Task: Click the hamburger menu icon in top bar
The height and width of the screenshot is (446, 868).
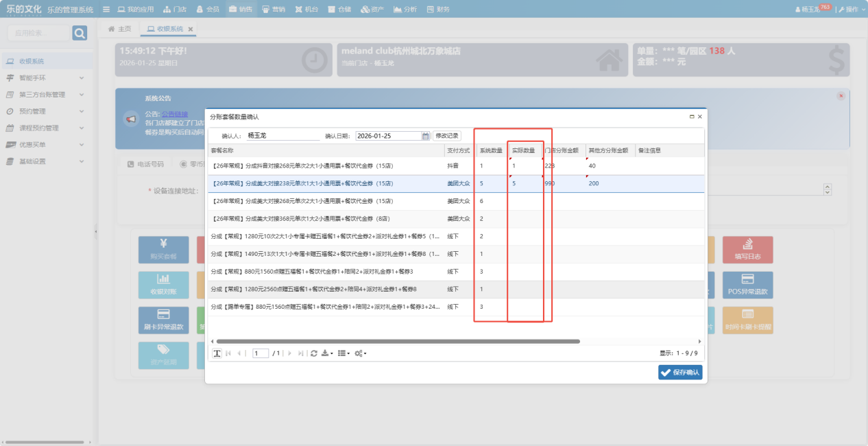Action: 106,10
